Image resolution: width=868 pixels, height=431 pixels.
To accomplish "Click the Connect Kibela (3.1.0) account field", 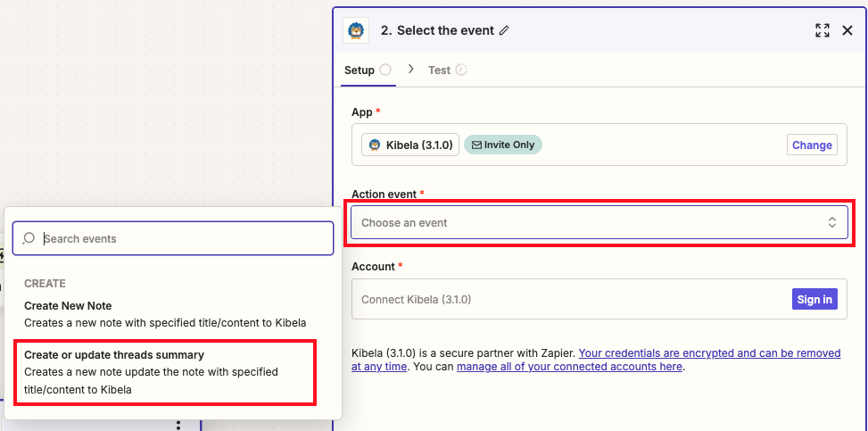I will pyautogui.click(x=599, y=299).
